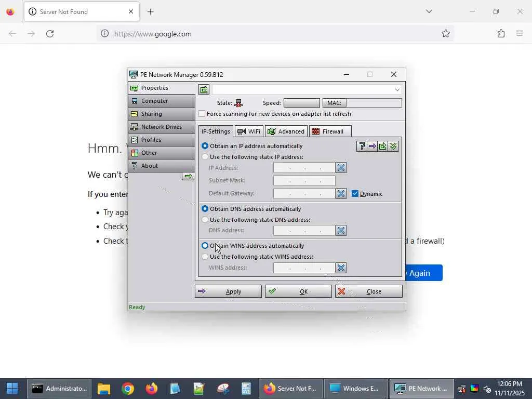Viewport: 532px width, 399px height.
Task: Enable Force scanning for new devices checkbox
Action: tap(202, 114)
